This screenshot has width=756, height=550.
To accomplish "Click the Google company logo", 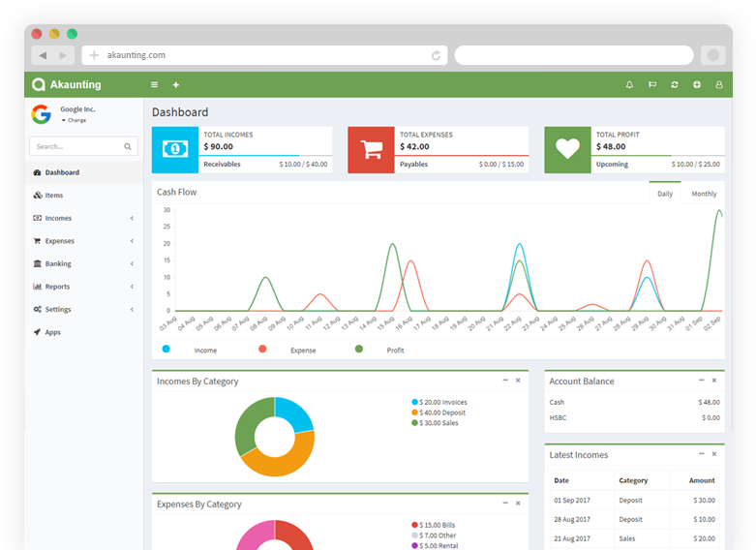I will 42,114.
